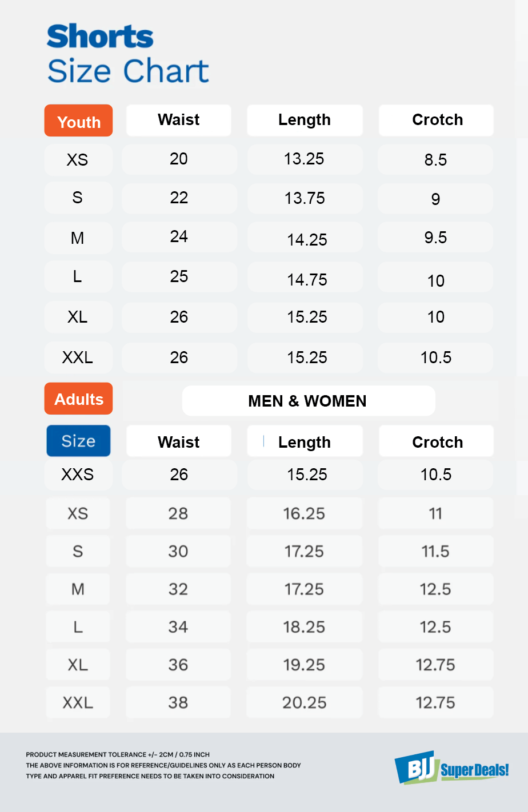Click the adult waist value 28
This screenshot has height=812, width=528.
[178, 513]
